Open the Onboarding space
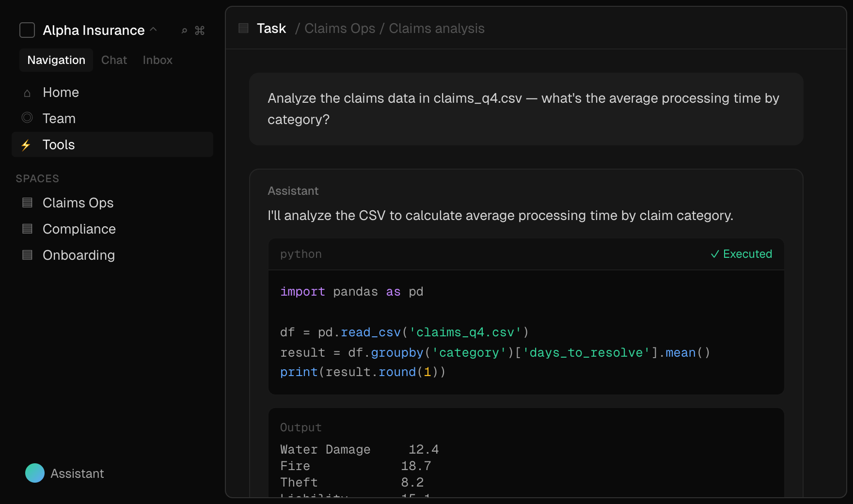 (x=79, y=255)
